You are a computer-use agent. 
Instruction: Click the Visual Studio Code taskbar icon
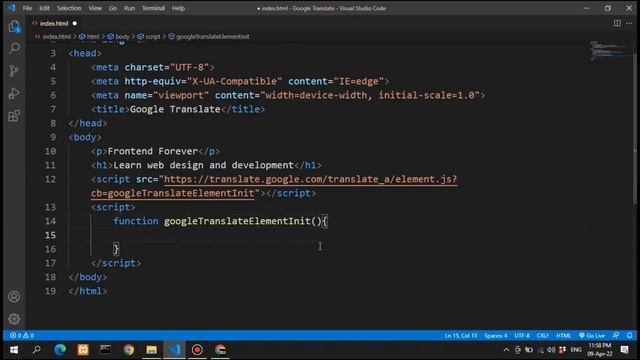(x=174, y=350)
